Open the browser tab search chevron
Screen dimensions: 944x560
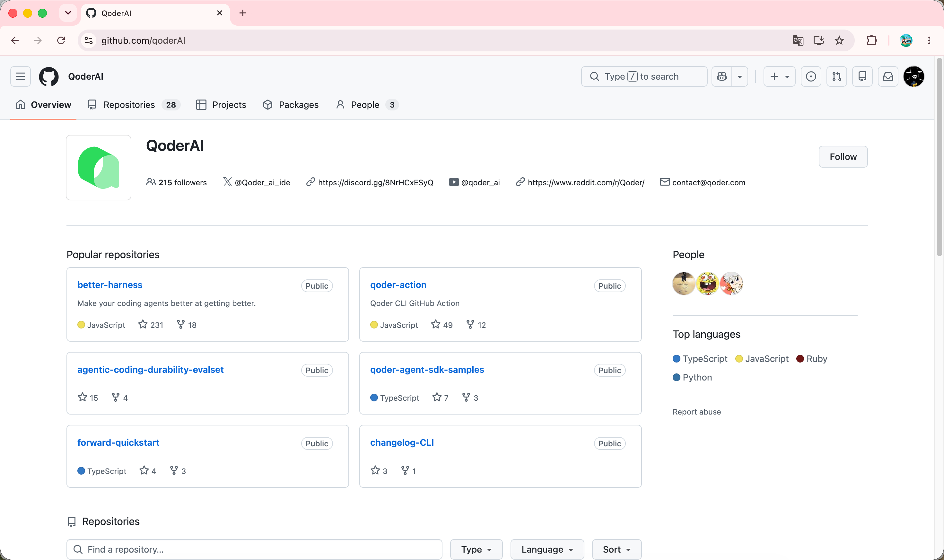point(68,13)
